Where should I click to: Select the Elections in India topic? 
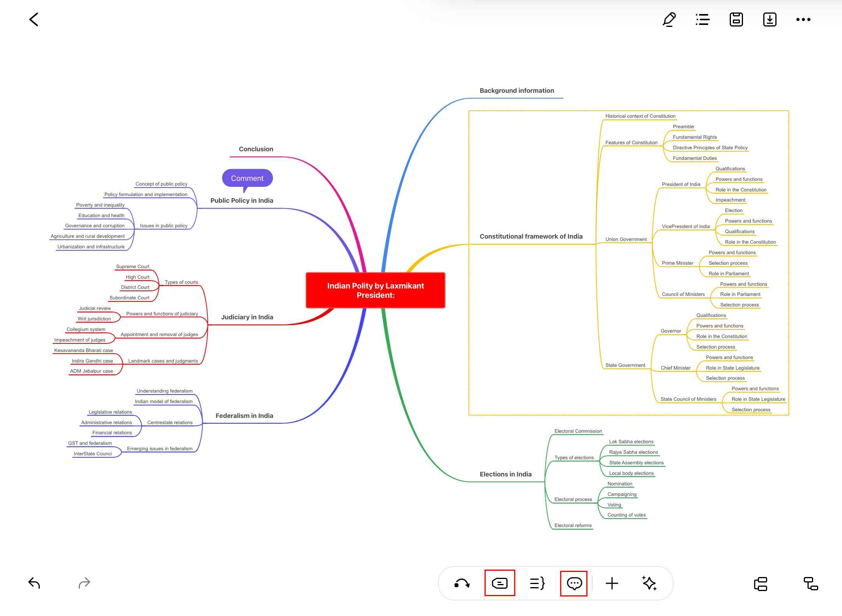(x=505, y=474)
